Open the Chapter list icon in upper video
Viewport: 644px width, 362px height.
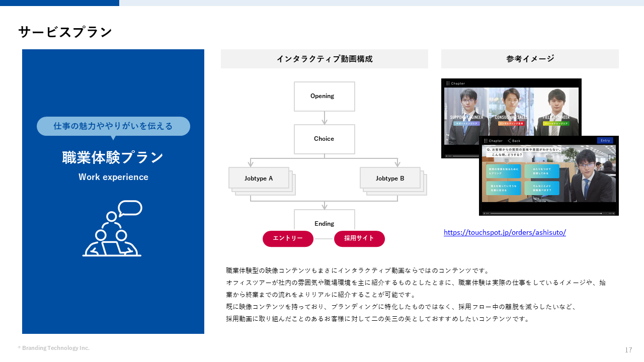point(447,83)
